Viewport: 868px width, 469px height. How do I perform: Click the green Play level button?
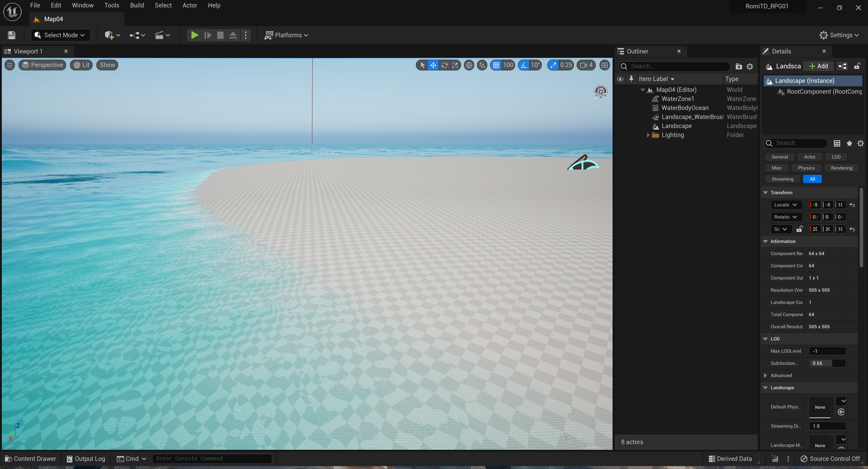tap(194, 35)
